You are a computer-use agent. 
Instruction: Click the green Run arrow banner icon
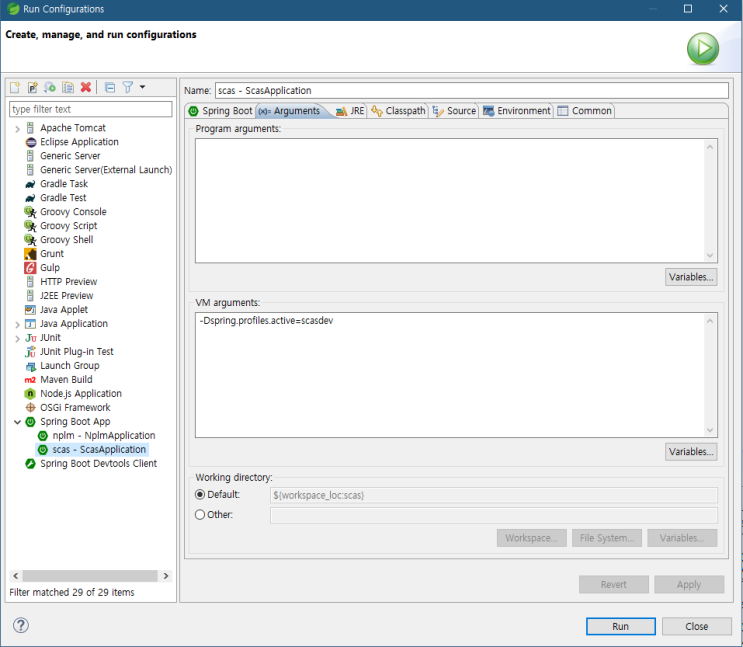pyautogui.click(x=703, y=48)
